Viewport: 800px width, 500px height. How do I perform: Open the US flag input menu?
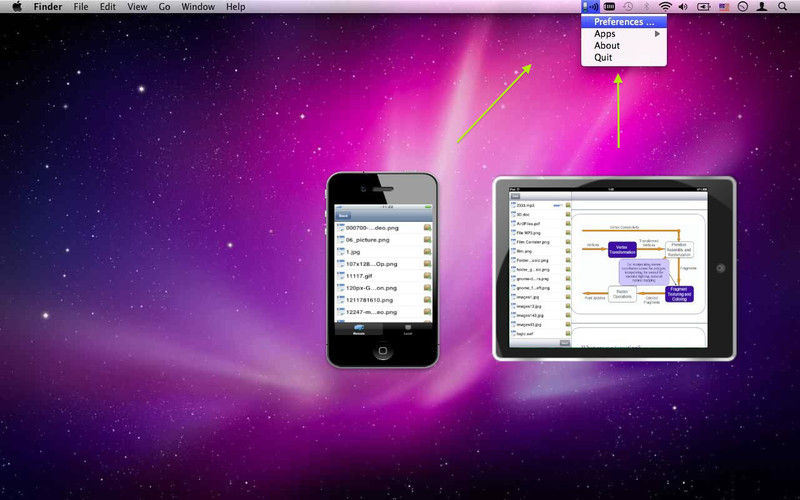point(723,7)
